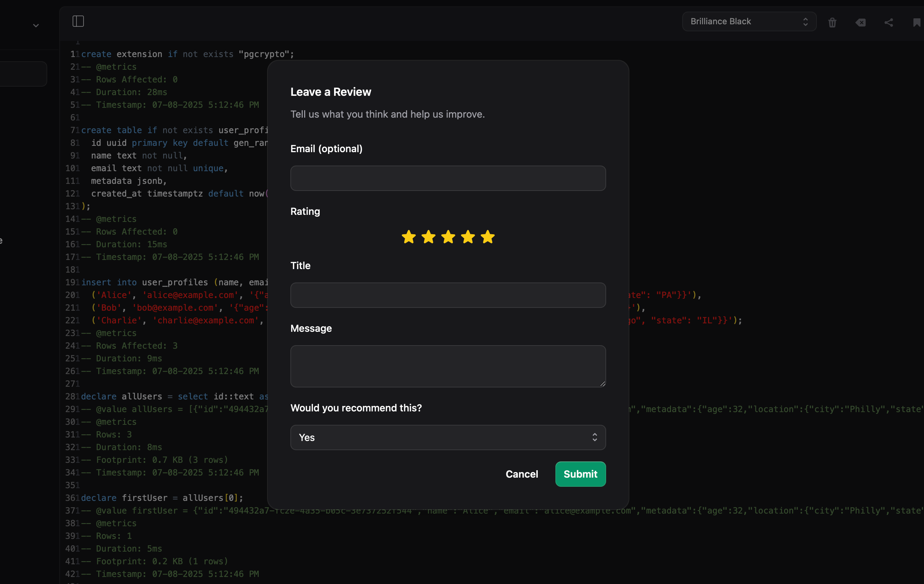The height and width of the screenshot is (584, 924).
Task: Click the 'Duration: 8ms' comment line
Action: tap(122, 447)
